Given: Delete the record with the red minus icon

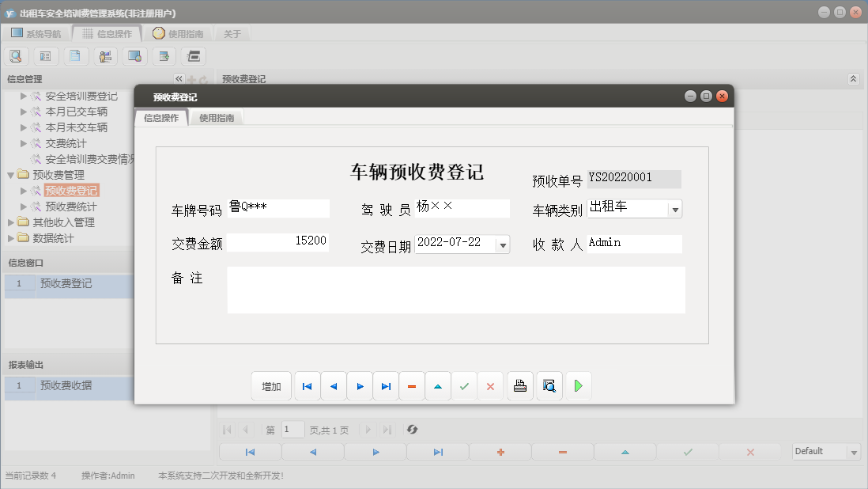Looking at the screenshot, I should (412, 385).
